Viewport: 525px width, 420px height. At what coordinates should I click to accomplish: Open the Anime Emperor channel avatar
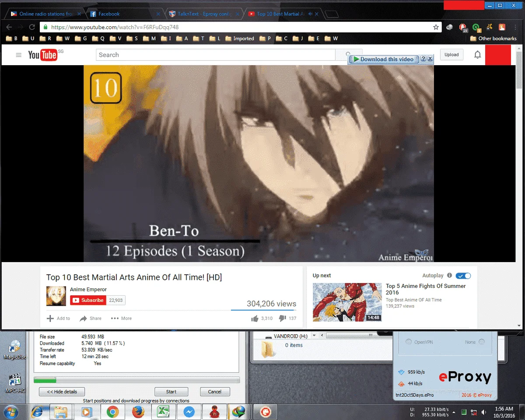(56, 296)
